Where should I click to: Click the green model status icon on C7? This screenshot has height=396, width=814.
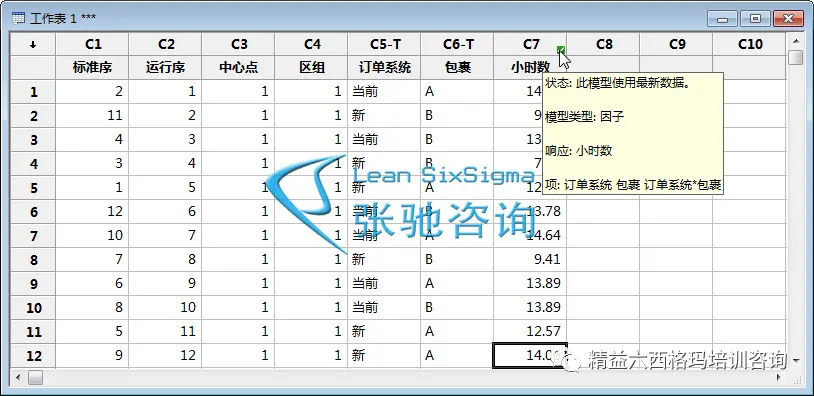tap(561, 50)
